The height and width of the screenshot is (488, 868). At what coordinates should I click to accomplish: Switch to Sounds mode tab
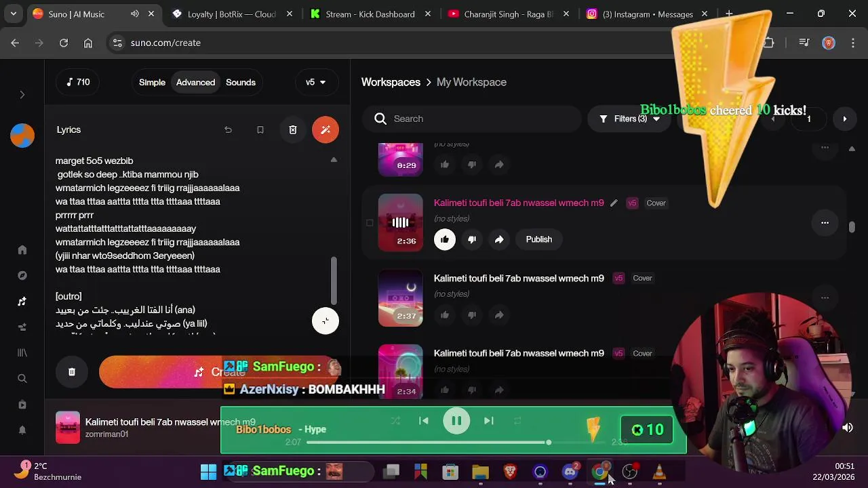click(x=241, y=82)
